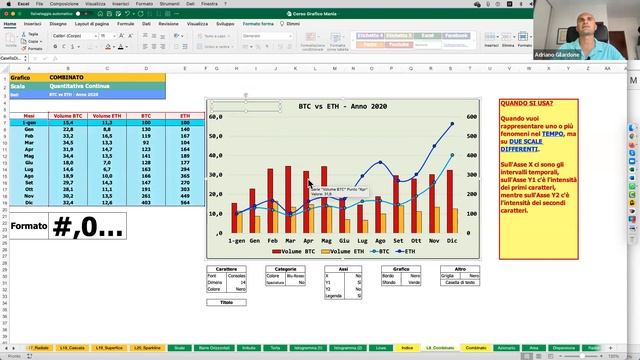Switch to the Torta sheet tab
The image size is (640, 360).
tap(275, 348)
